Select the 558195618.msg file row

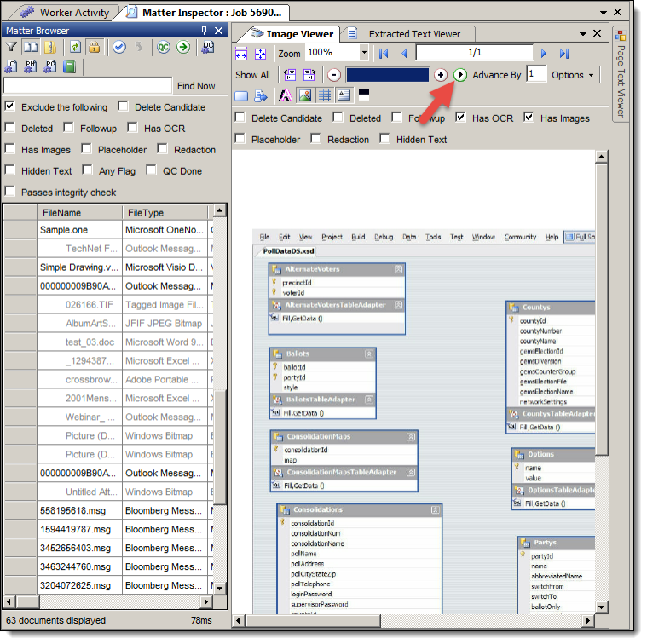pos(108,511)
